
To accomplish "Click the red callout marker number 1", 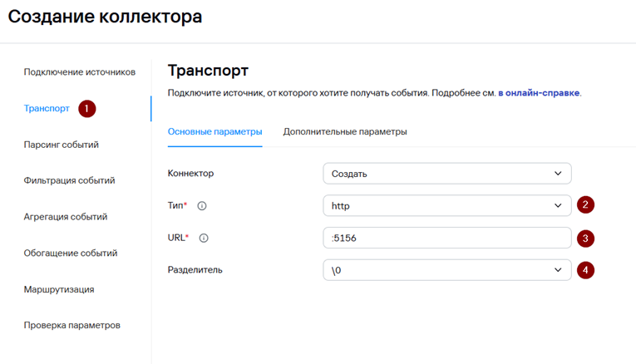I will 87,109.
